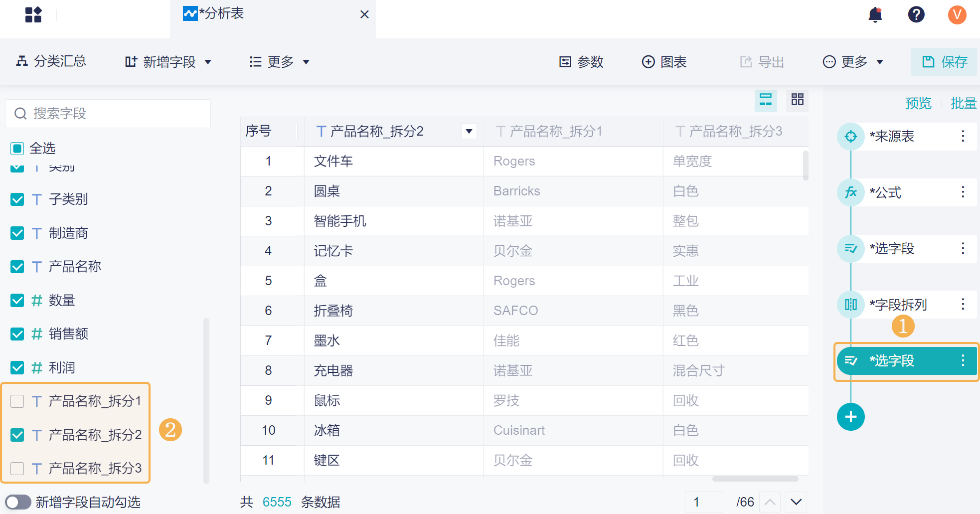
Task: Open the help question mark icon
Action: 916,15
